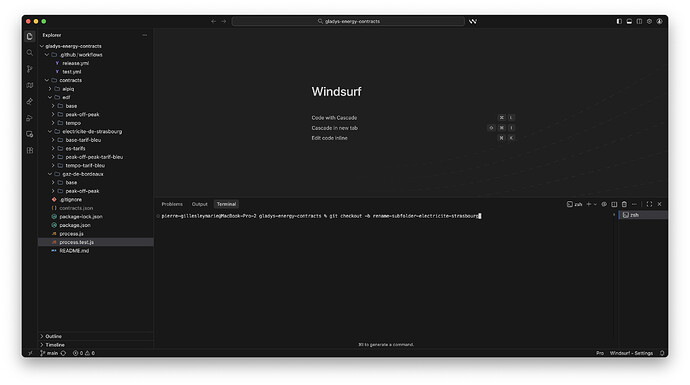Open the Source Control view icon

(29, 69)
